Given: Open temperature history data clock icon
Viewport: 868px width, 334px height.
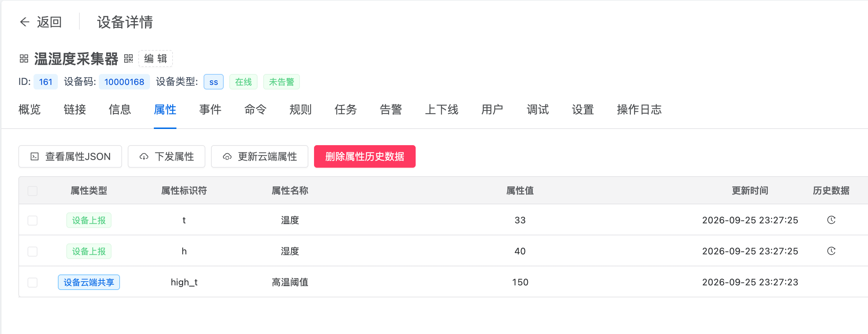Looking at the screenshot, I should click(831, 220).
